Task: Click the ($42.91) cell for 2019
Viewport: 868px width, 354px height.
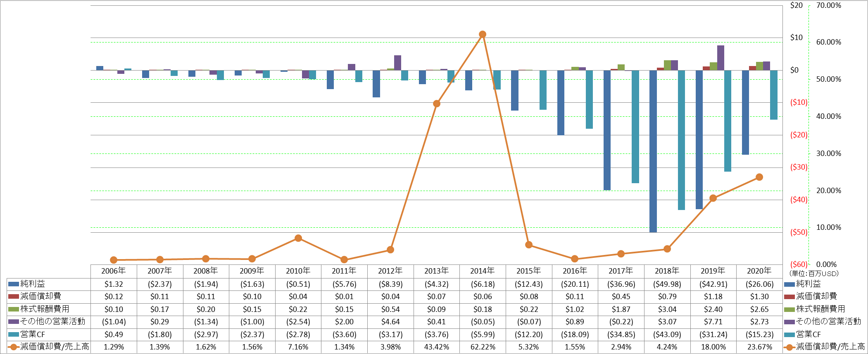Action: (x=713, y=284)
